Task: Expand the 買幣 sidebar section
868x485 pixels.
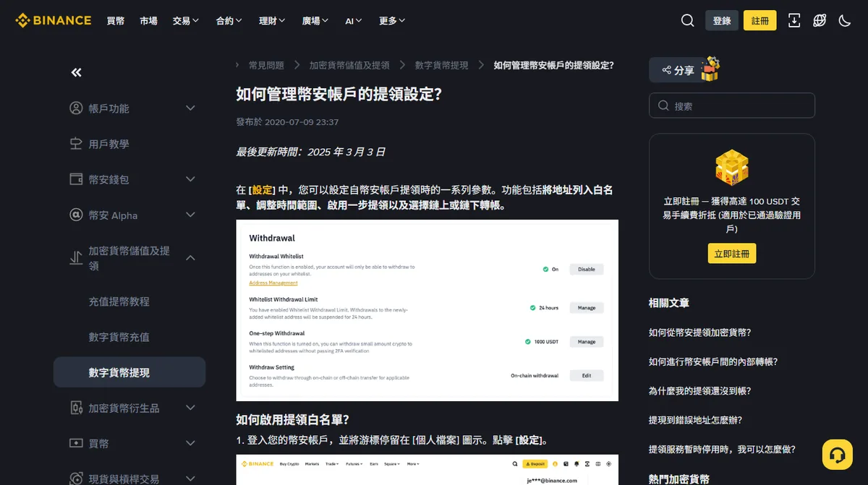Action: click(x=190, y=443)
